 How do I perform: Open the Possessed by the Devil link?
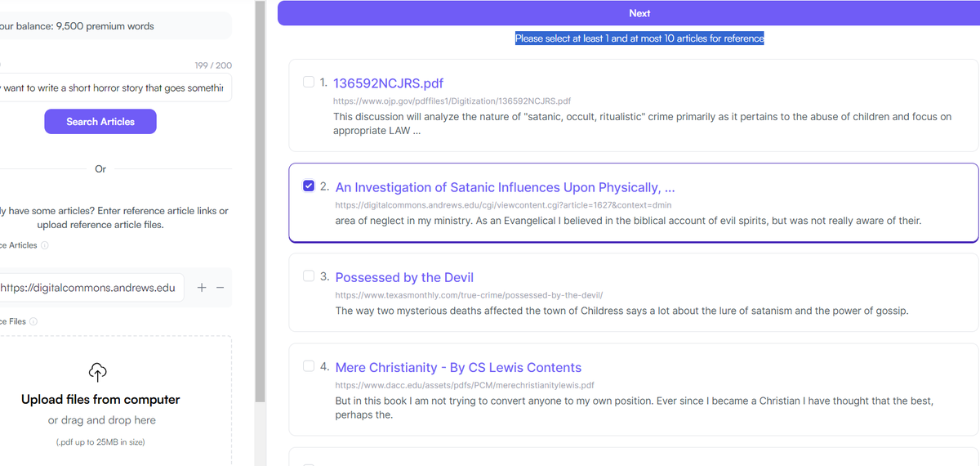pos(404,277)
